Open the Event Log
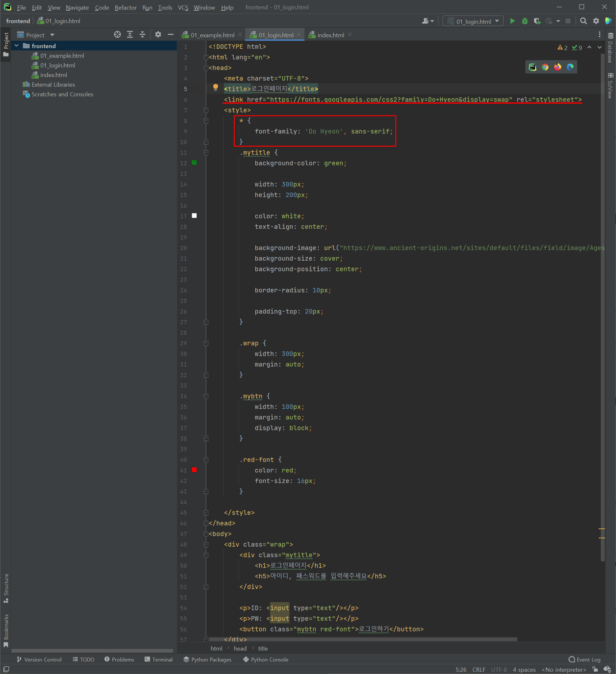The height and width of the screenshot is (674, 616). (584, 660)
